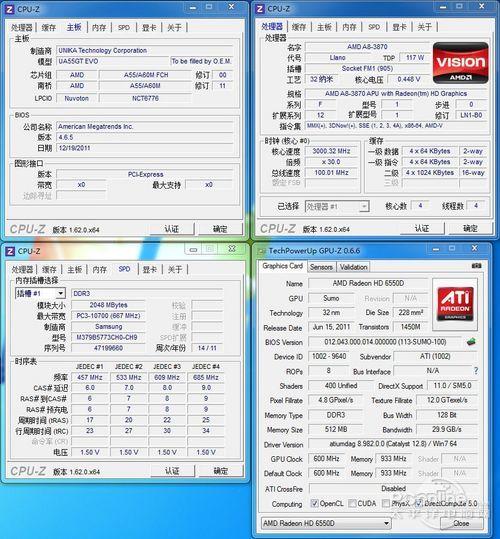Click 确定 button in SPD CPU-Z window

point(221,471)
